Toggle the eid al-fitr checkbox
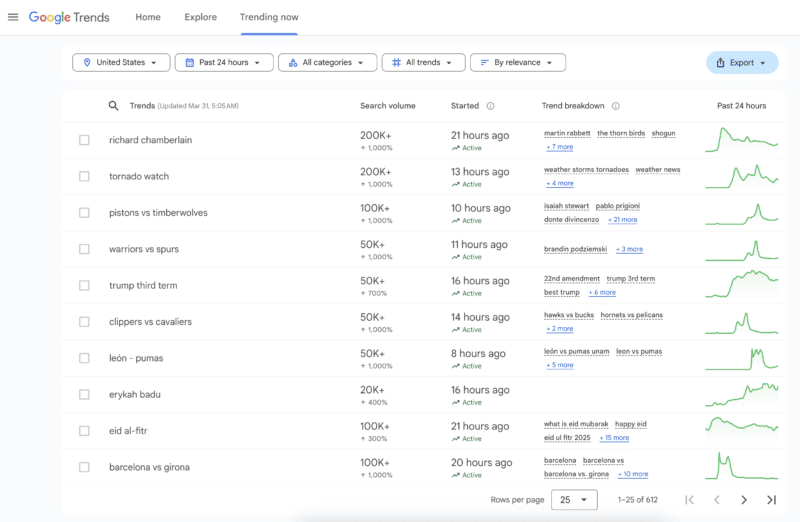Screen dimensions: 800x522 (x=84, y=431)
